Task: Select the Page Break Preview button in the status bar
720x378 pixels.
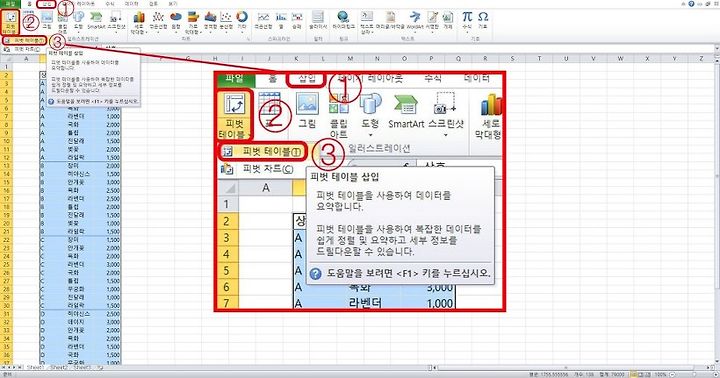Action: [x=648, y=374]
